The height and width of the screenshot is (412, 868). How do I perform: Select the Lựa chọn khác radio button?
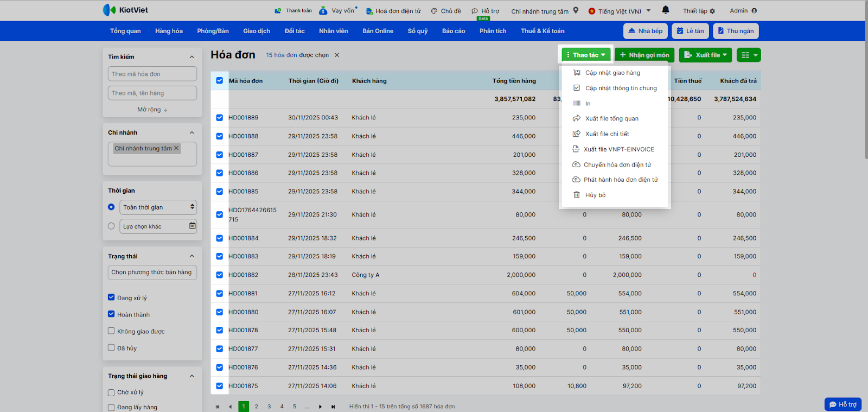click(x=111, y=226)
